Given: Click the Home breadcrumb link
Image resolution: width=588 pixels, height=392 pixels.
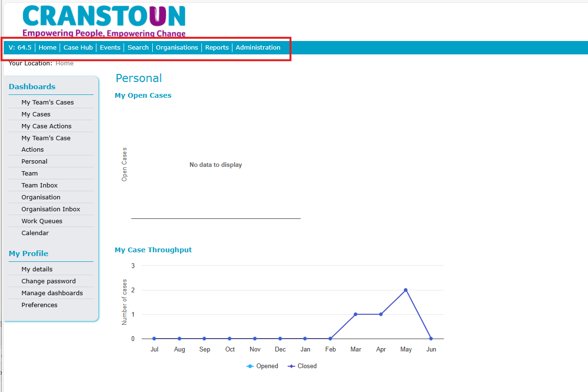Looking at the screenshot, I should tap(64, 63).
